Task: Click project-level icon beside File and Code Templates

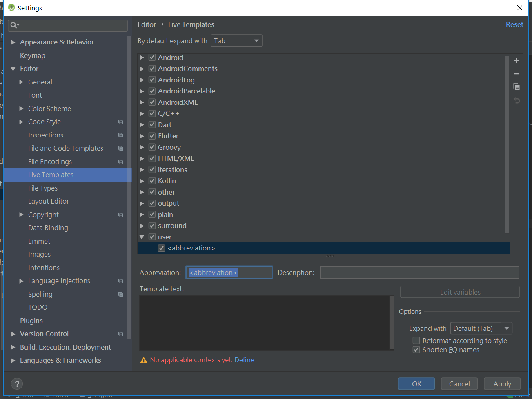Action: click(120, 148)
